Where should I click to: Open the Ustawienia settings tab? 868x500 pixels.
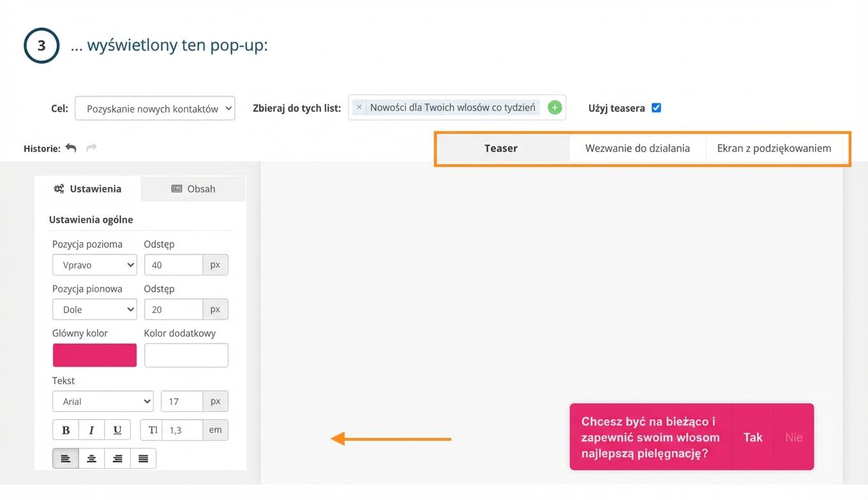pos(87,189)
